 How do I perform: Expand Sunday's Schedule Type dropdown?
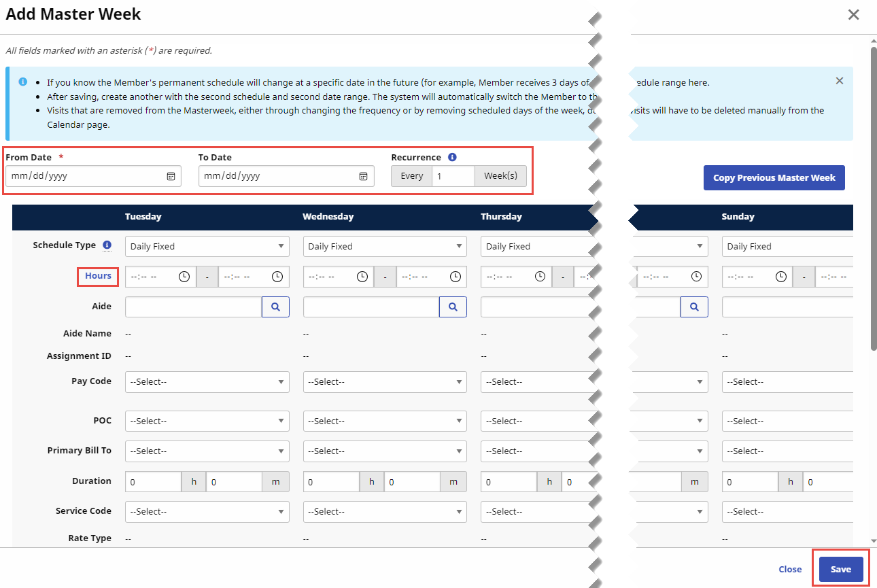(x=789, y=246)
